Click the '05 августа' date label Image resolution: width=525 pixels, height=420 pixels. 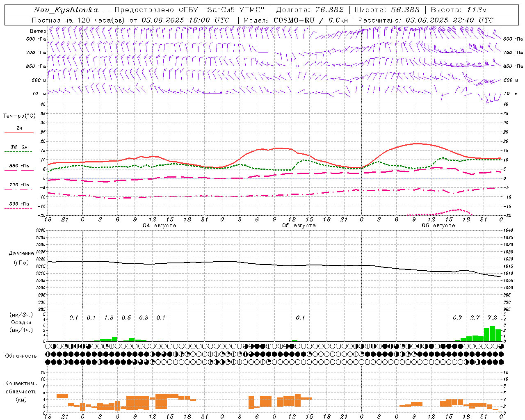tap(299, 226)
